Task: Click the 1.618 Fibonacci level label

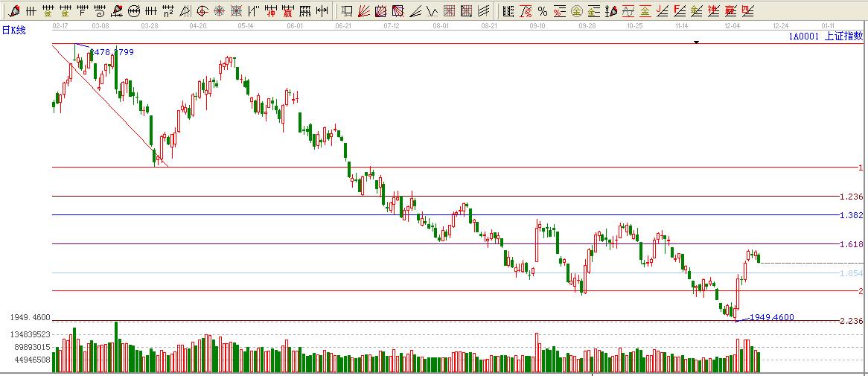Action: [849, 244]
